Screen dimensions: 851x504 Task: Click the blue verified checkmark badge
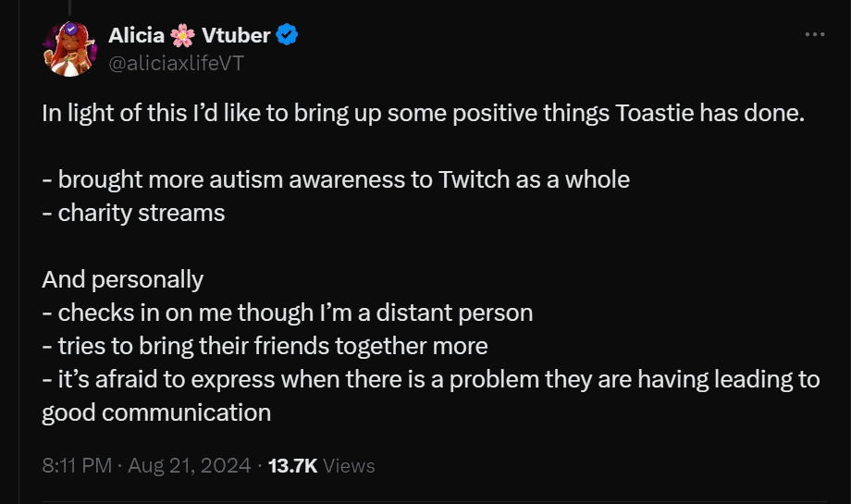coord(287,35)
